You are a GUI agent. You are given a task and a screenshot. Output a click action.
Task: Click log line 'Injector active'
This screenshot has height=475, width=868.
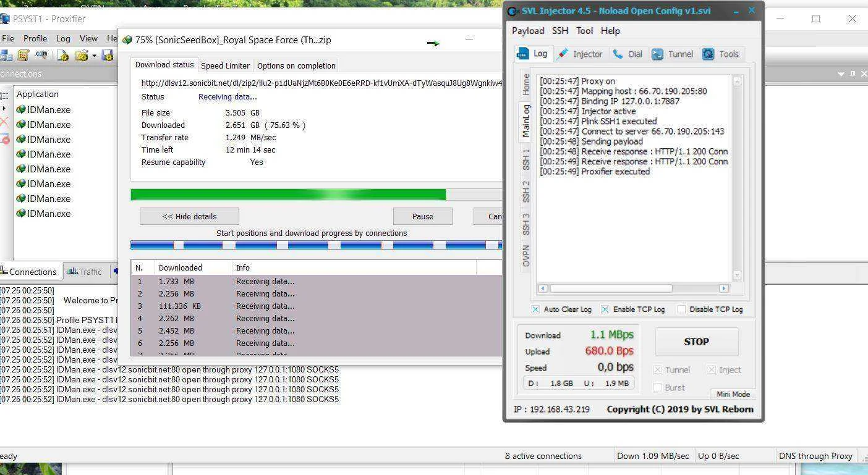pos(587,111)
